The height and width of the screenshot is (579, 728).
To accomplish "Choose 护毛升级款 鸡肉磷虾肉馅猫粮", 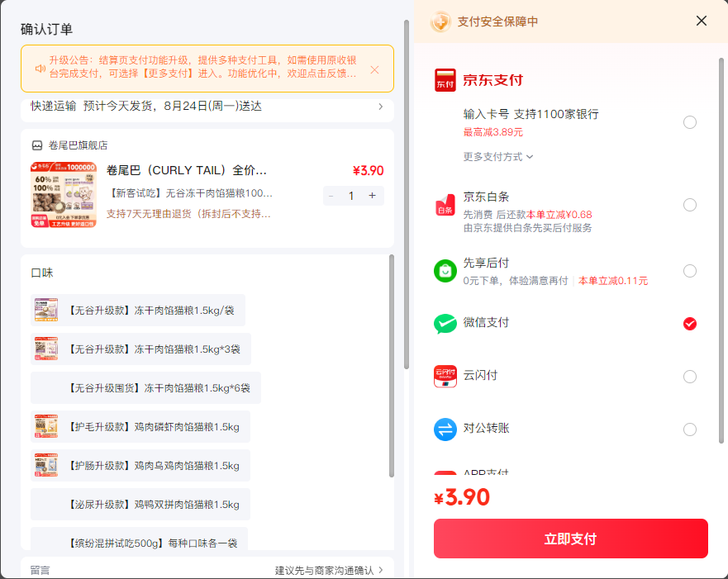I will 140,427.
